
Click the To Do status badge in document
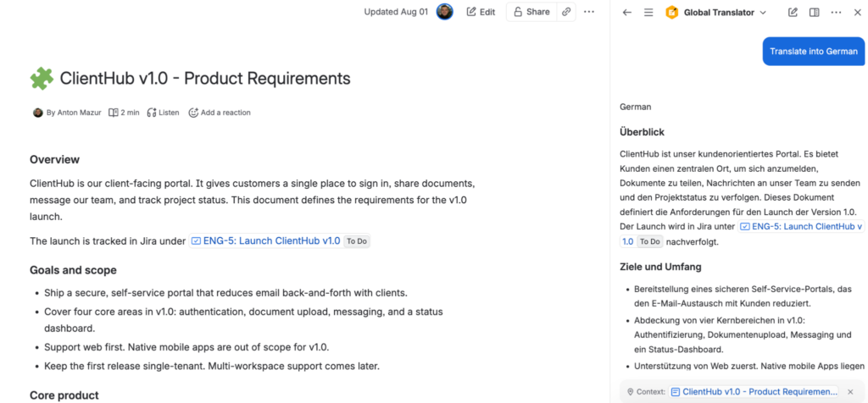coord(357,241)
